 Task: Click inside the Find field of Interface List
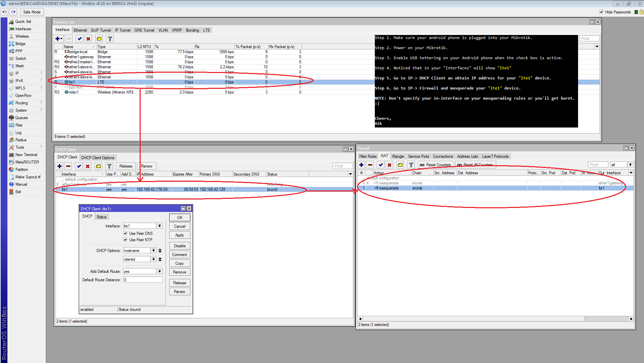tap(589, 38)
